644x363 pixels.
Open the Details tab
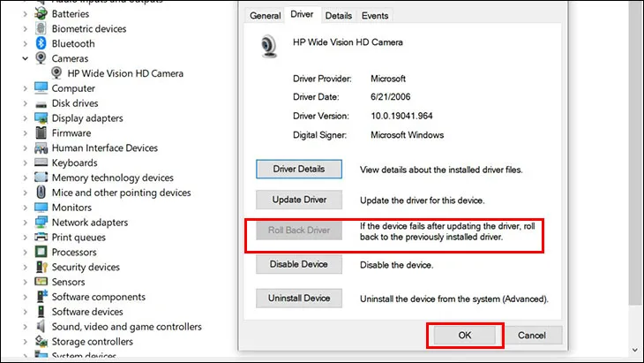[338, 16]
